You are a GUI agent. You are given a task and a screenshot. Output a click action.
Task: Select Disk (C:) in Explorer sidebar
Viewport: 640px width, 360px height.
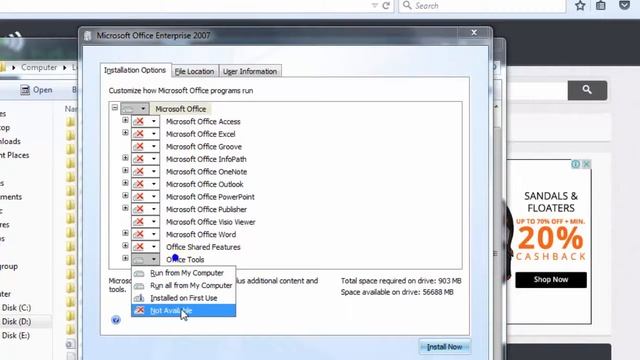(x=16, y=308)
